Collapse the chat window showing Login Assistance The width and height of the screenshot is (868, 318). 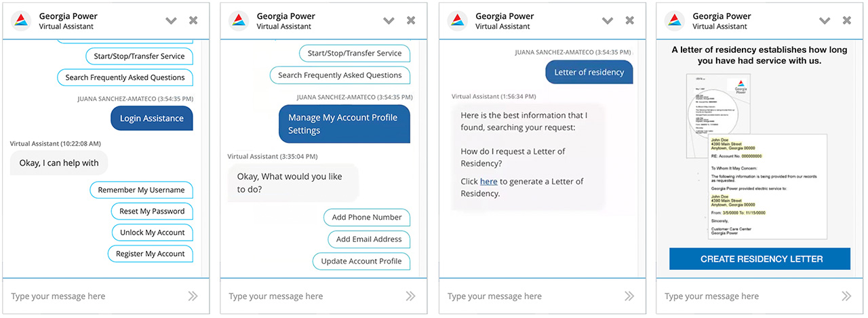(x=171, y=21)
